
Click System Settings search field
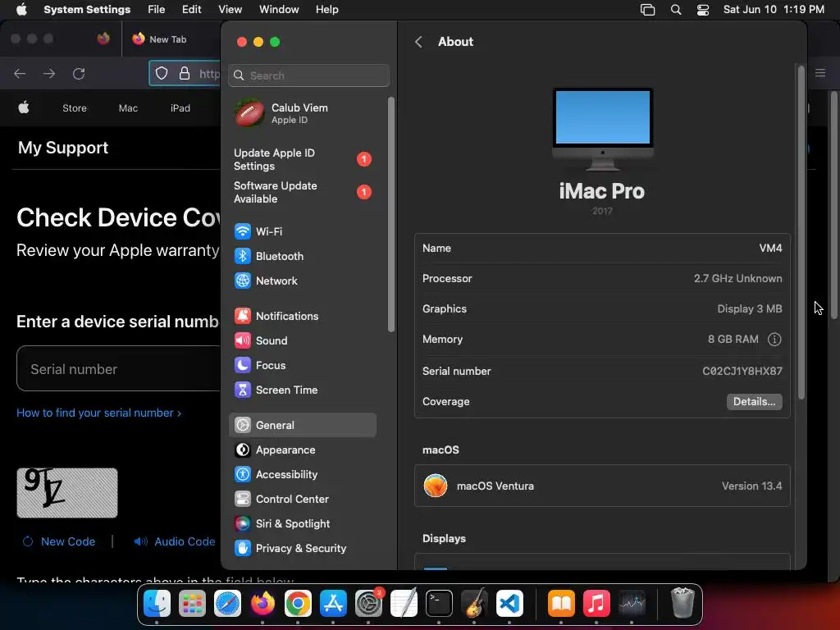pos(308,75)
